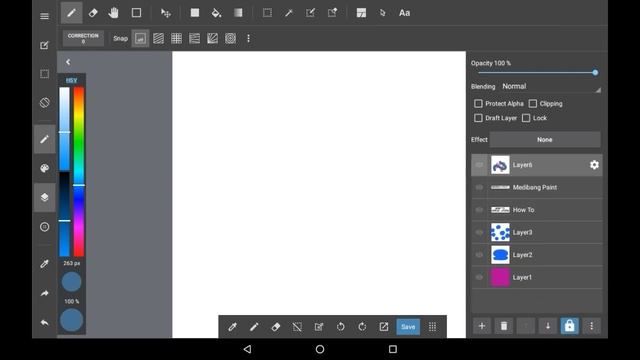Select the Layer3 row
This screenshot has height=360, width=640.
537,232
